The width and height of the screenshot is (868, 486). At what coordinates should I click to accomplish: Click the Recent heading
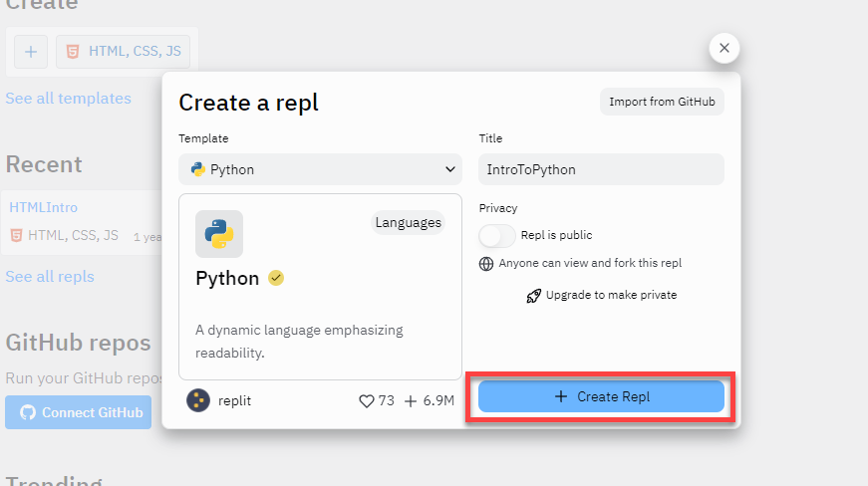point(44,164)
